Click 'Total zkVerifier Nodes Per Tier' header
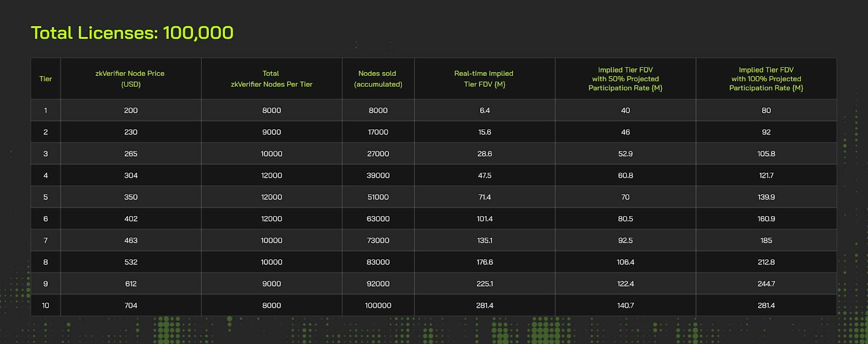This screenshot has height=344, width=868. click(271, 79)
